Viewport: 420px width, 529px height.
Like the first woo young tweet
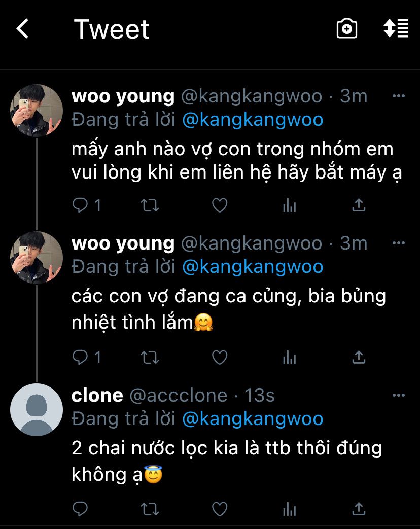219,205
